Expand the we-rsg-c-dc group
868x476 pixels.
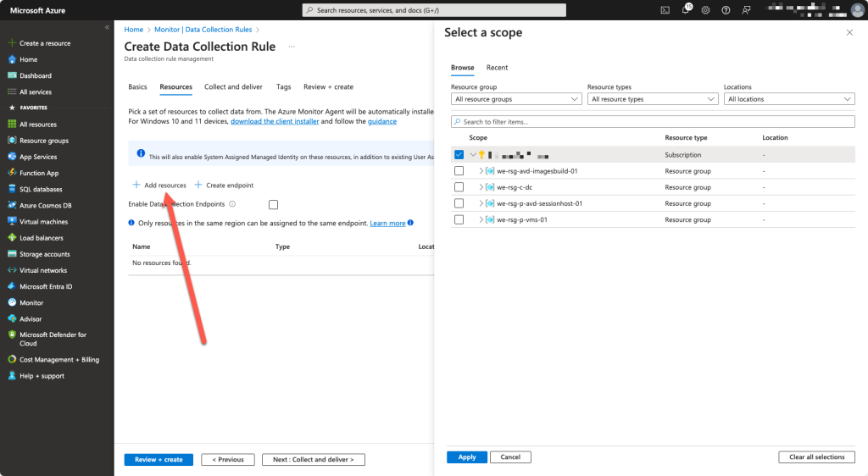coord(481,187)
